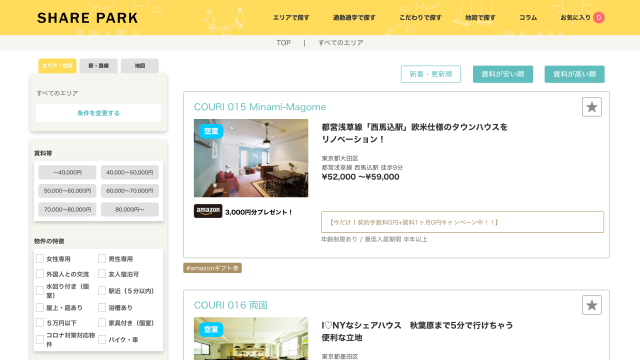Open the 通勤通学で探す menu

[x=354, y=18]
